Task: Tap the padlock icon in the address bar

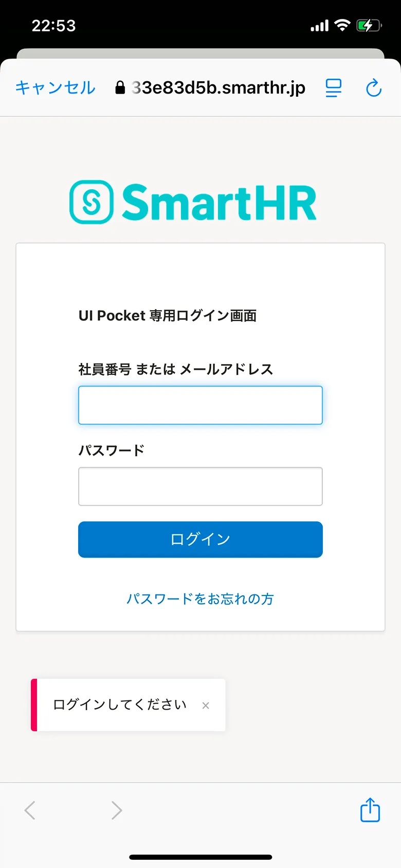Action: 119,87
